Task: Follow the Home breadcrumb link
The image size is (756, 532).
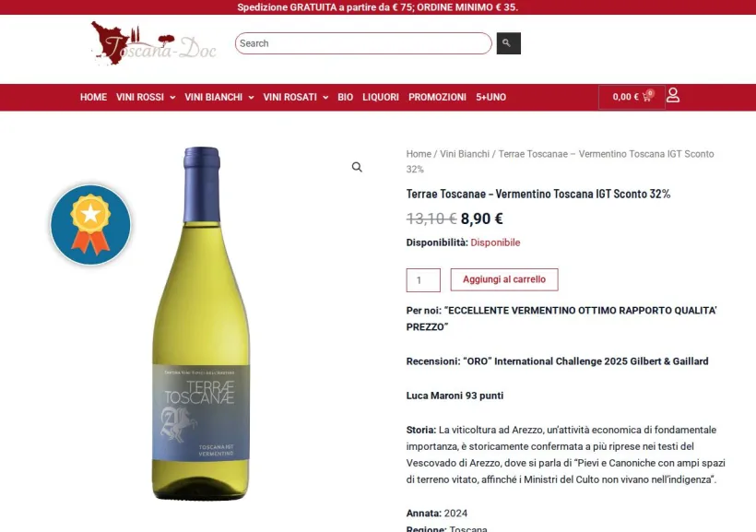Action: (x=419, y=154)
